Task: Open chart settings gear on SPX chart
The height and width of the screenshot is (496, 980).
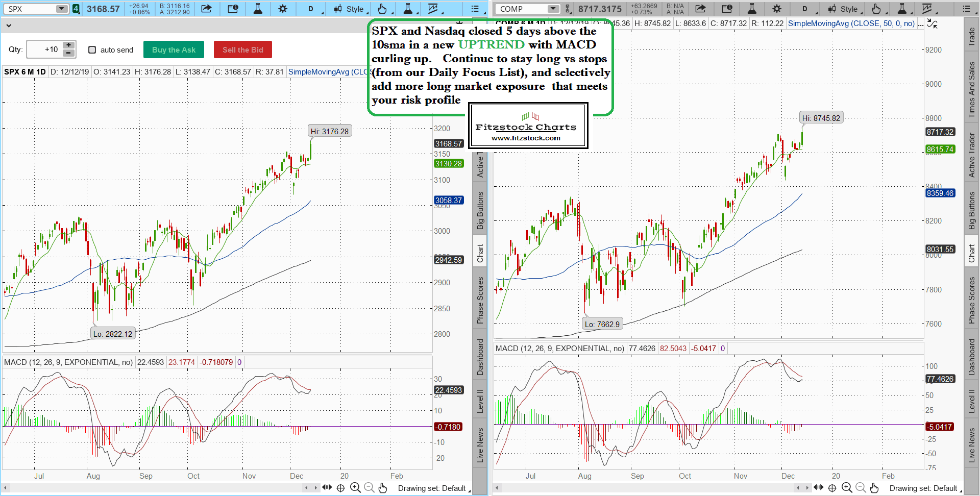Action: 283,9
